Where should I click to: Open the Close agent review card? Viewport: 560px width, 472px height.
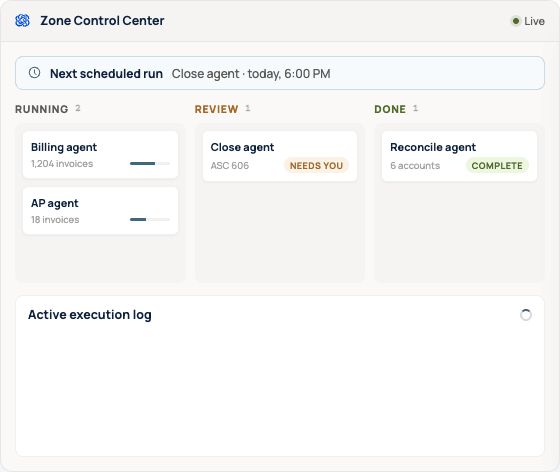280,156
